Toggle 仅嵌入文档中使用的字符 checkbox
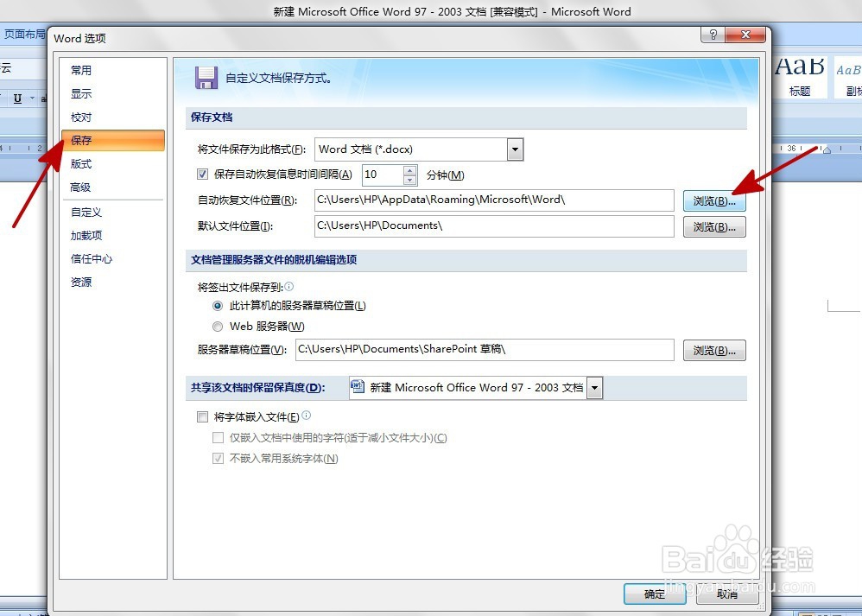 click(x=219, y=438)
